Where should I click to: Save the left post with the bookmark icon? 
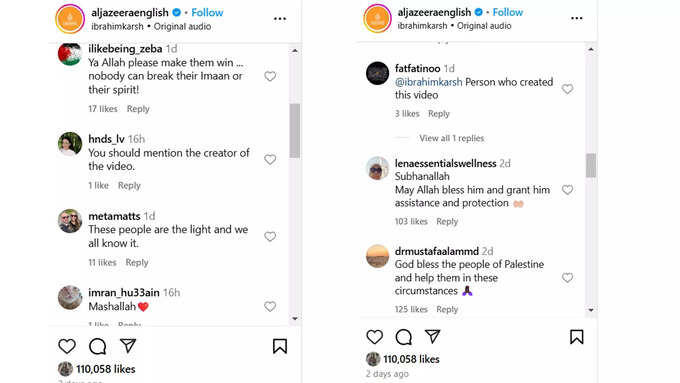280,346
